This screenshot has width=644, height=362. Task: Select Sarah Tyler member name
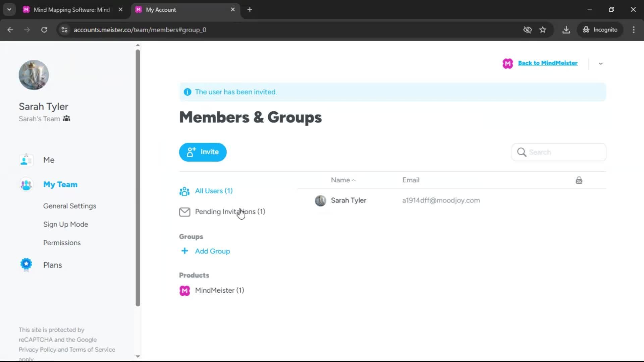point(348,200)
